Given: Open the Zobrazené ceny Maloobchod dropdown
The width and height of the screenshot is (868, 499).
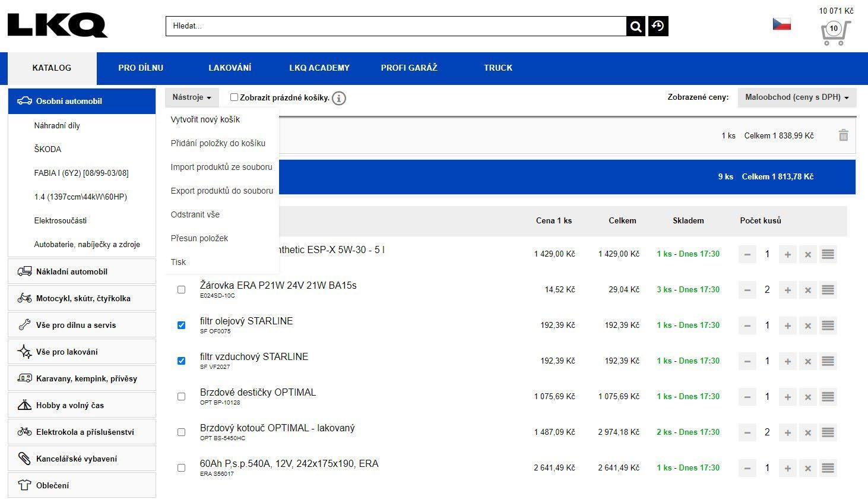Looking at the screenshot, I should point(797,97).
